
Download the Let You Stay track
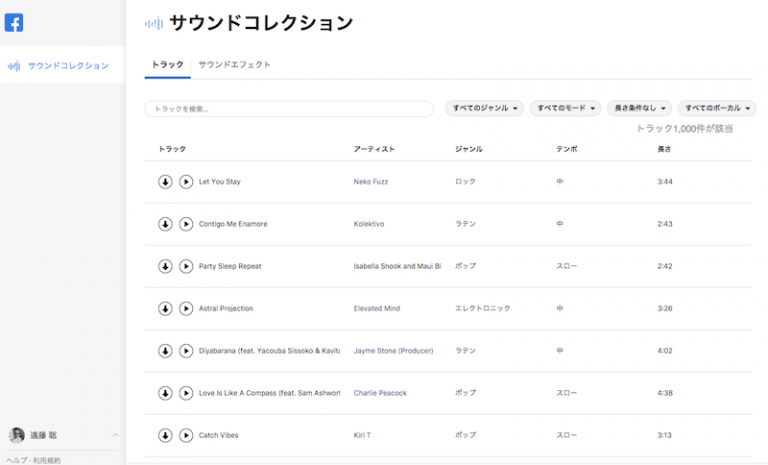[165, 182]
